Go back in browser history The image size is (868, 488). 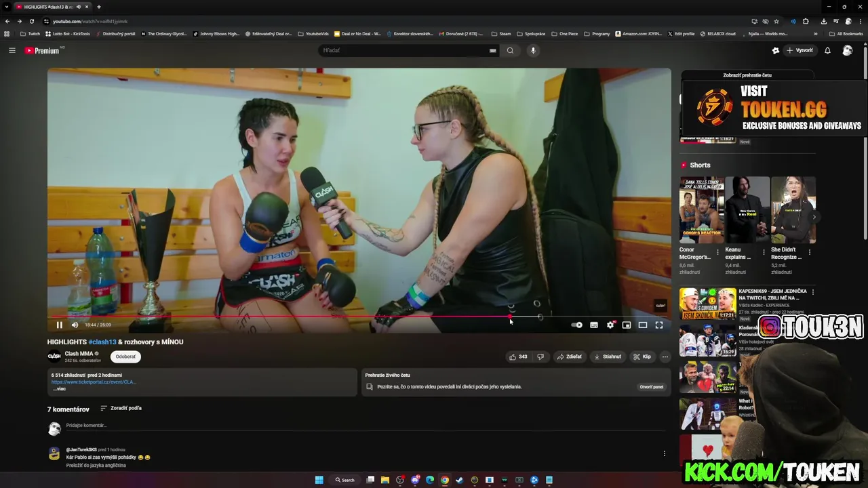click(x=7, y=21)
